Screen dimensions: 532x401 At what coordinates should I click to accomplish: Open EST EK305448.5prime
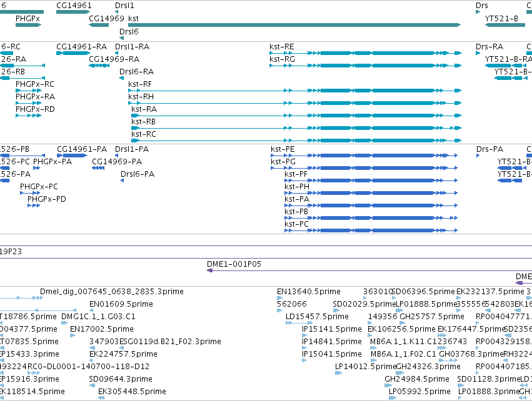(x=132, y=392)
